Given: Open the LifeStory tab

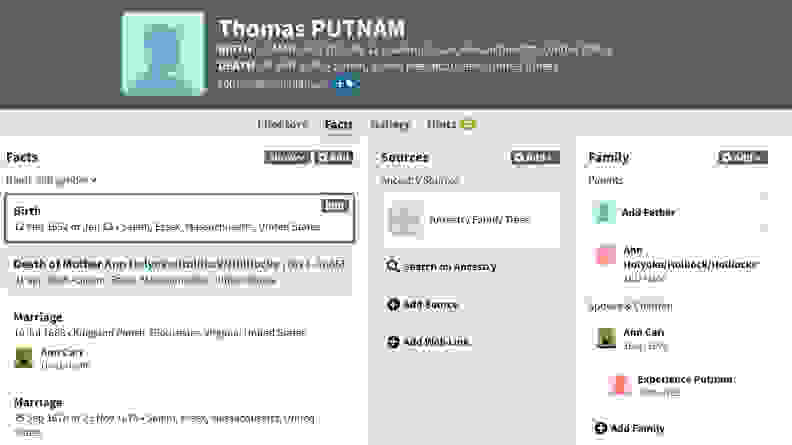Looking at the screenshot, I should click(282, 124).
